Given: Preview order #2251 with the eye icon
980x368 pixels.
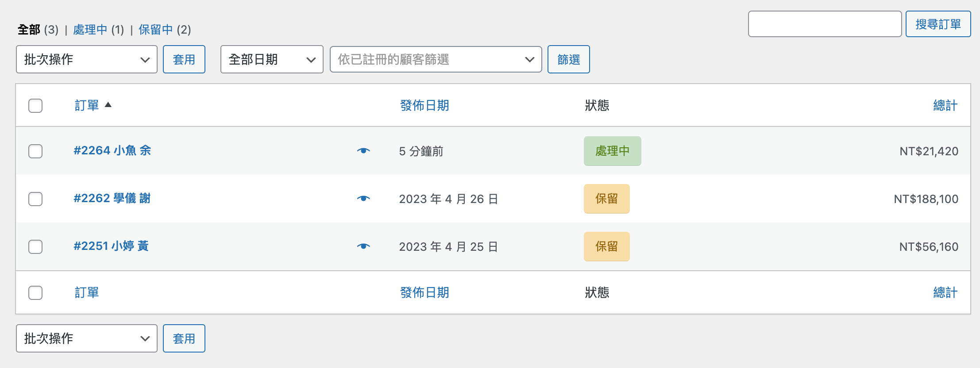Looking at the screenshot, I should pos(363,246).
